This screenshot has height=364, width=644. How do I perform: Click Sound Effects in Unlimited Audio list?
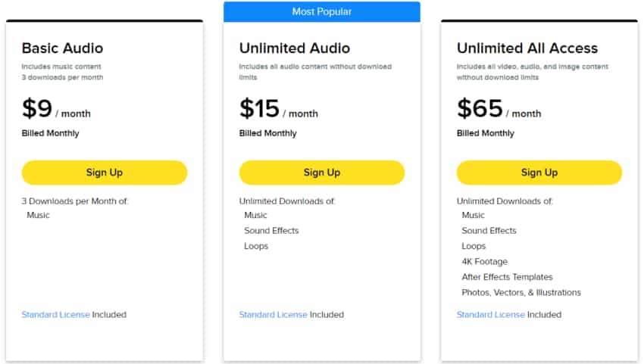271,231
